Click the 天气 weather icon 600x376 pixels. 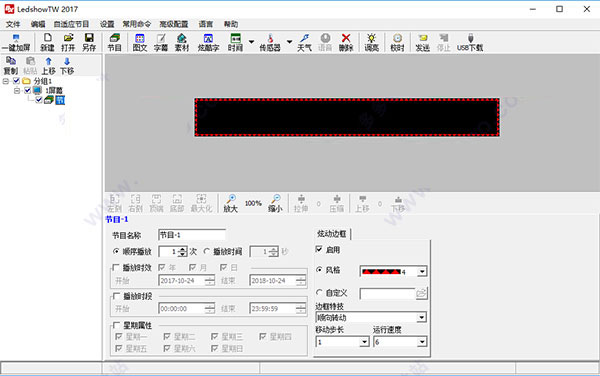[x=305, y=42]
